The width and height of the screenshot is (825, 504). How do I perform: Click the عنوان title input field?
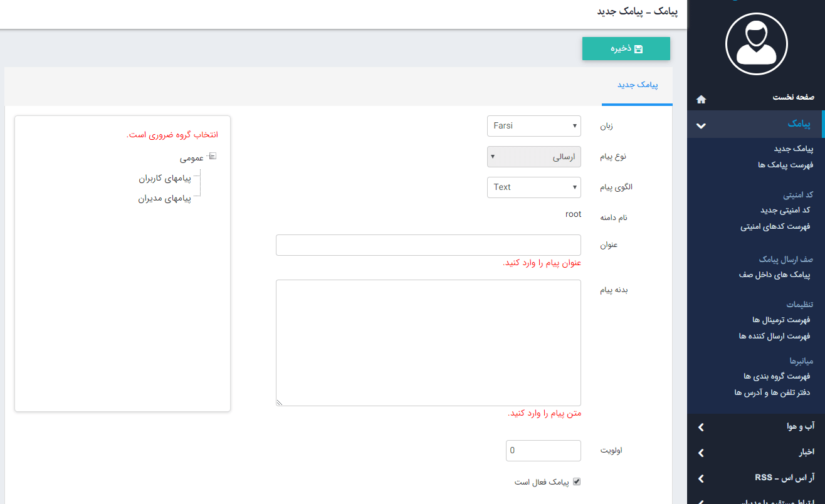pyautogui.click(x=428, y=245)
